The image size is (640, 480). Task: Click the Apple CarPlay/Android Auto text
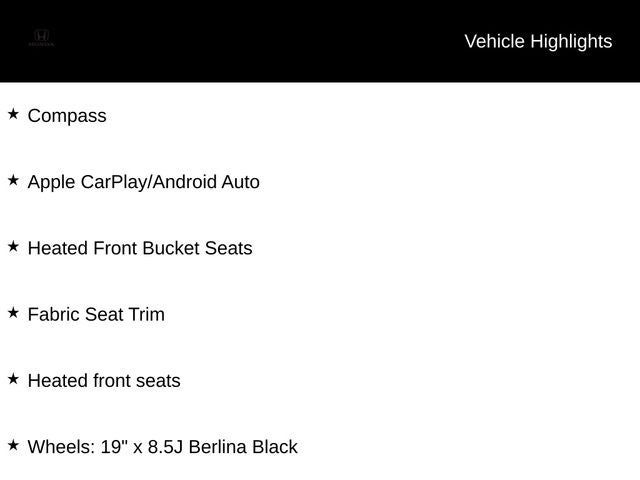pyautogui.click(x=144, y=182)
